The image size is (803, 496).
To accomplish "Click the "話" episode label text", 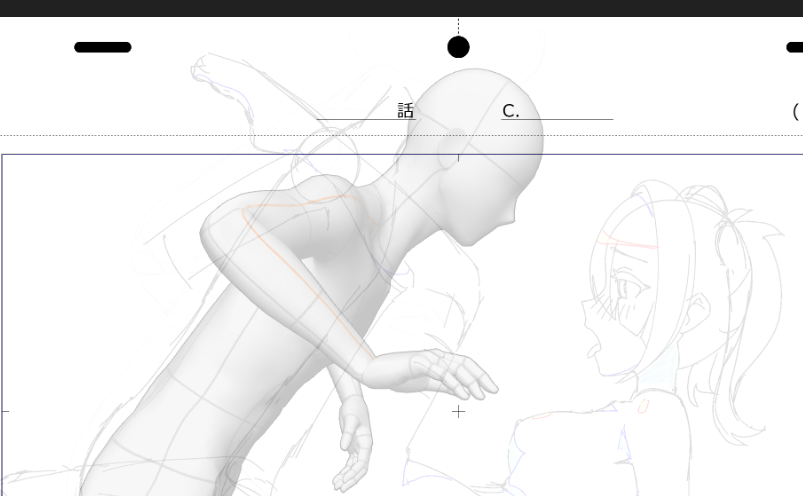I will tap(406, 111).
